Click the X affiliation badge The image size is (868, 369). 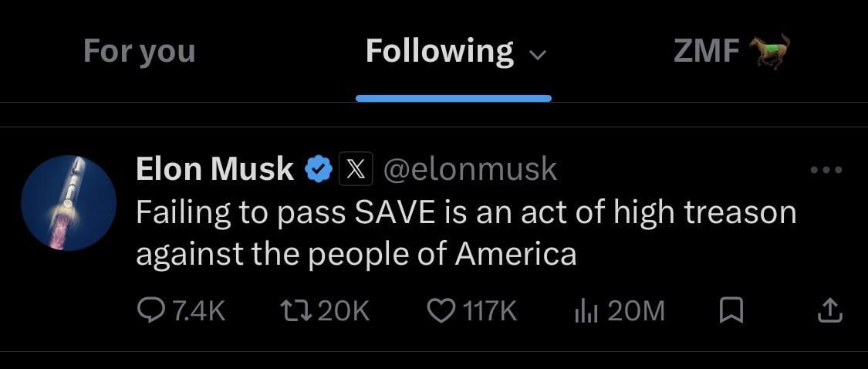356,169
